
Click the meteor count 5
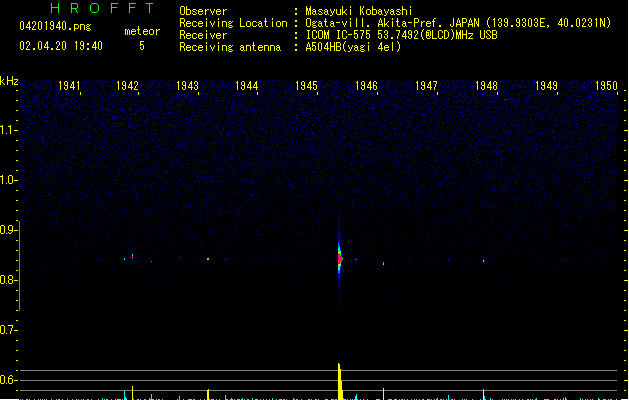pos(142,46)
